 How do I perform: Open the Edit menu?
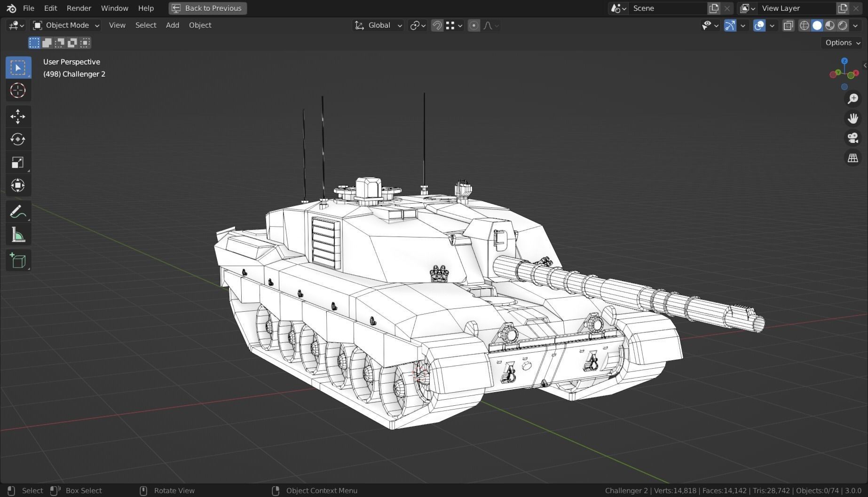(50, 8)
